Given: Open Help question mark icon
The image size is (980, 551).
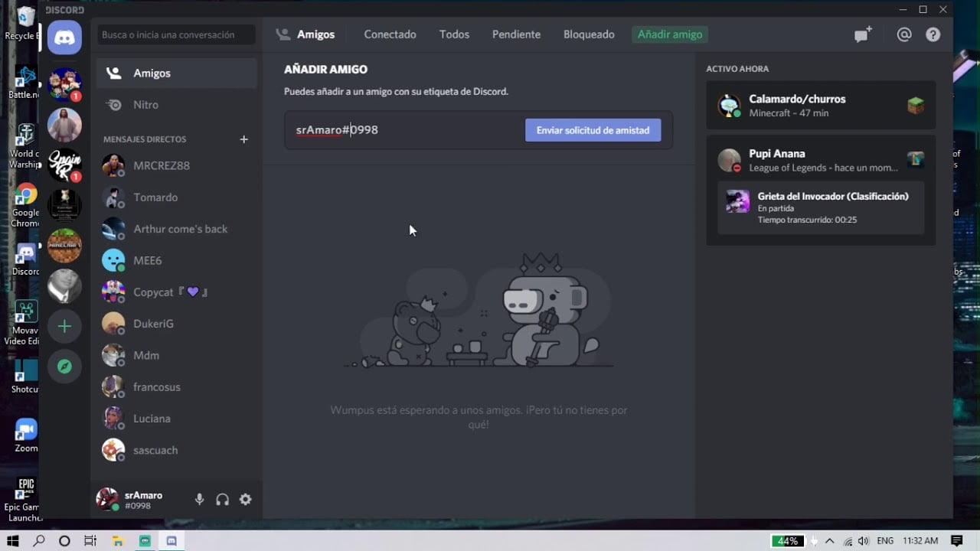Looking at the screenshot, I should click(933, 34).
